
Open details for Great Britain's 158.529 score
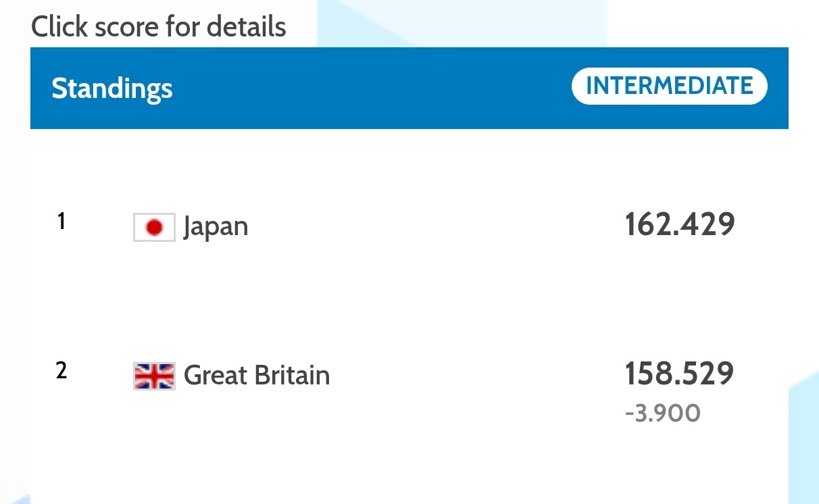pos(679,374)
